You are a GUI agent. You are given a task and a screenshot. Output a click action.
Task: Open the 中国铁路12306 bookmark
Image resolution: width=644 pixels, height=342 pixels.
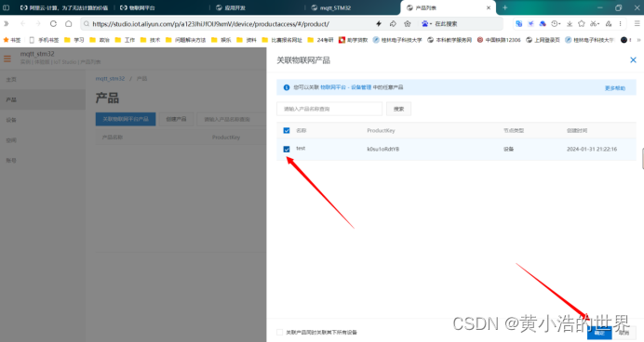pyautogui.click(x=499, y=40)
